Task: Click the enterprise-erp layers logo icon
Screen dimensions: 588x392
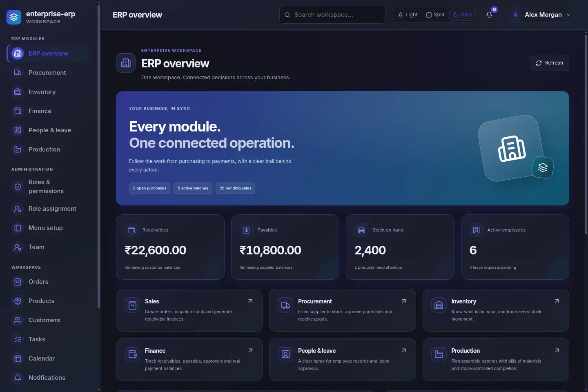Action: coord(14,17)
